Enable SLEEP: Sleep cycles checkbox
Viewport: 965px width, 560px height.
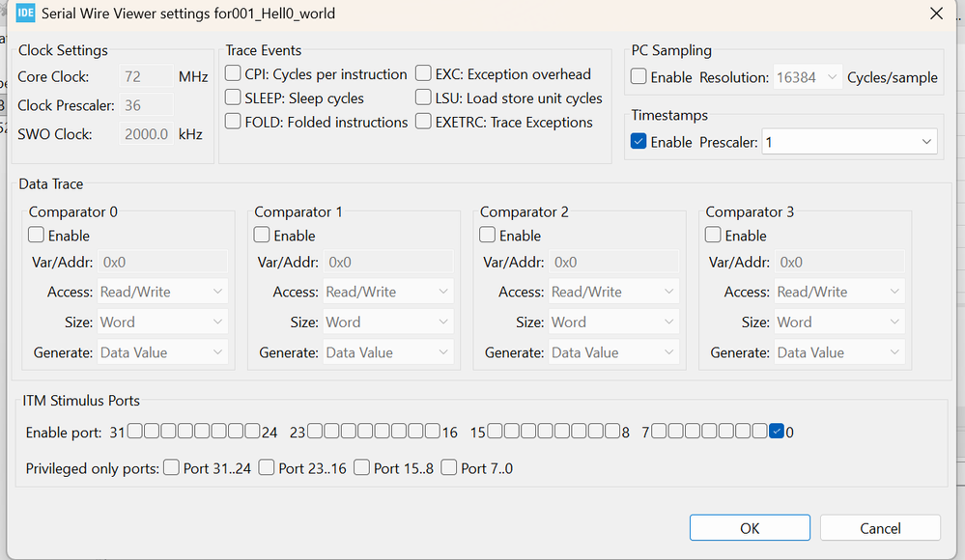(x=233, y=98)
